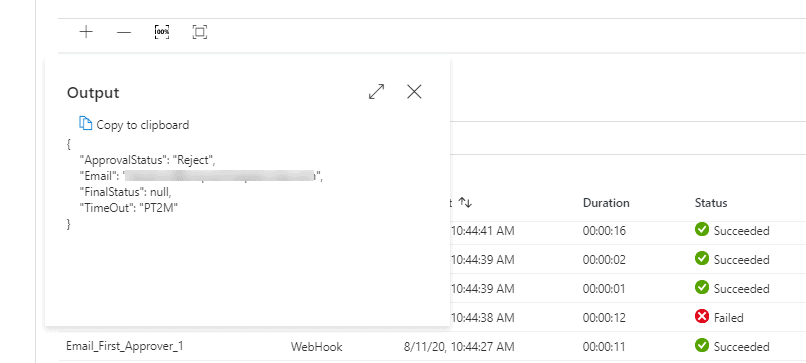Select the Duration column header
The height and width of the screenshot is (363, 806).
[x=606, y=203]
